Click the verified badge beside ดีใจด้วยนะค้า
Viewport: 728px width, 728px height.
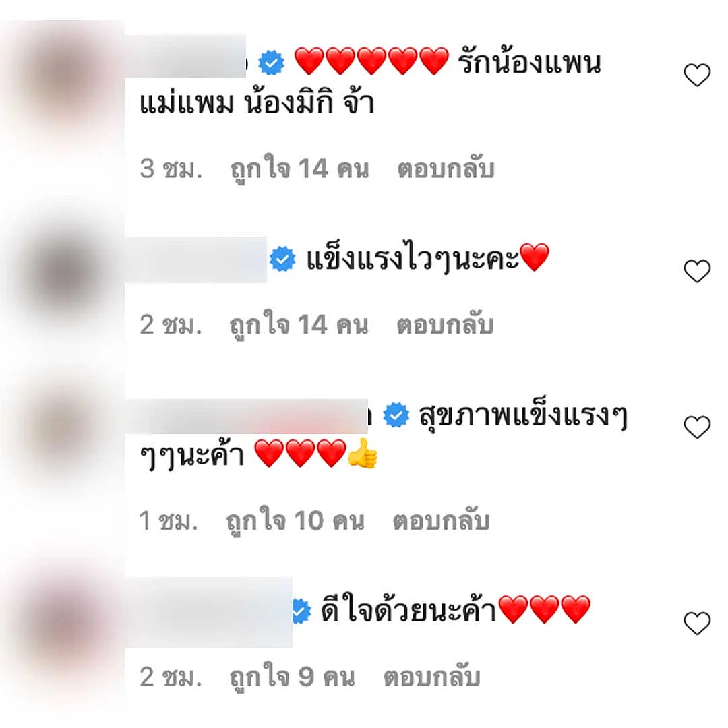coord(302,611)
